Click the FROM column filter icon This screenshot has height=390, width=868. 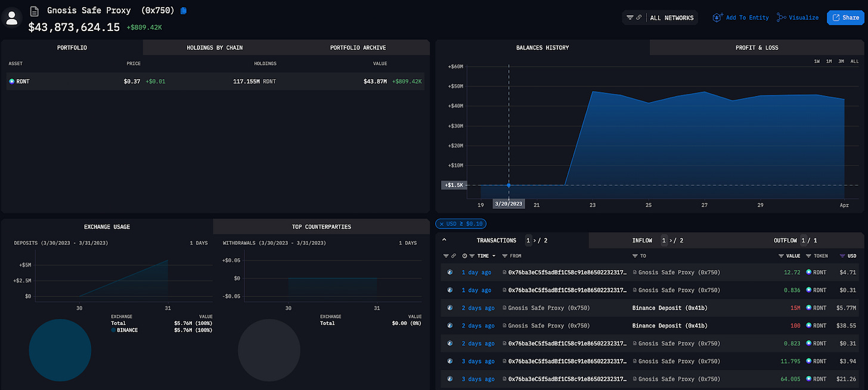[x=505, y=255]
